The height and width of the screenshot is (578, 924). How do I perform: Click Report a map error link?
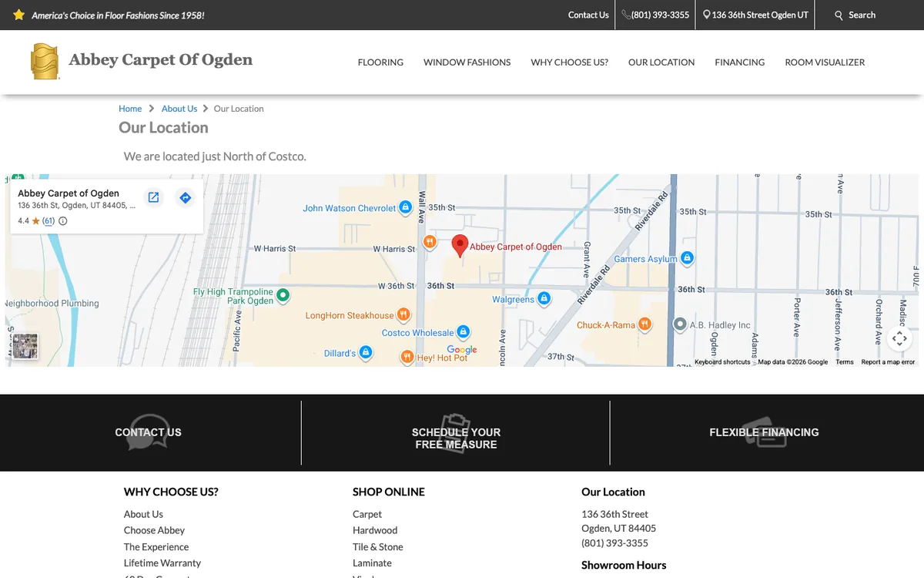point(888,362)
